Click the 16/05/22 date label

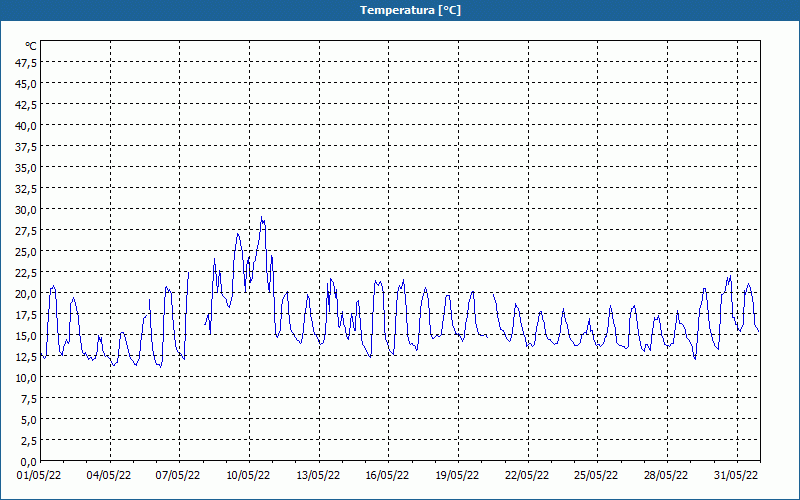[x=387, y=476]
